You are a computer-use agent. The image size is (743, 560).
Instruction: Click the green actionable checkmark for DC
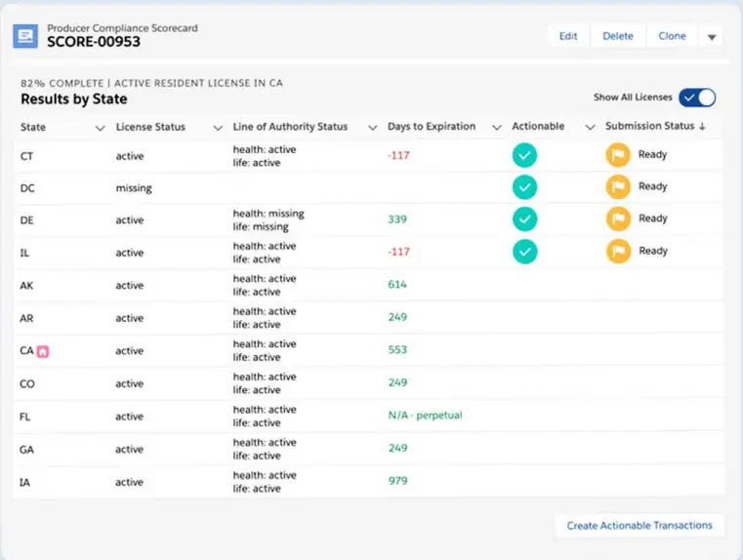point(525,187)
